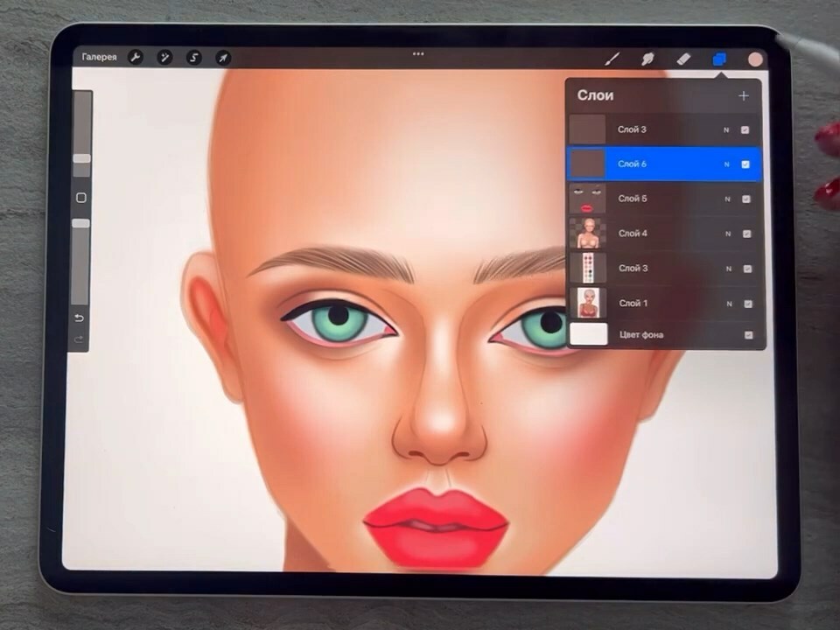Open blend mode N of Слой 4
The height and width of the screenshot is (630, 840).
coord(728,234)
